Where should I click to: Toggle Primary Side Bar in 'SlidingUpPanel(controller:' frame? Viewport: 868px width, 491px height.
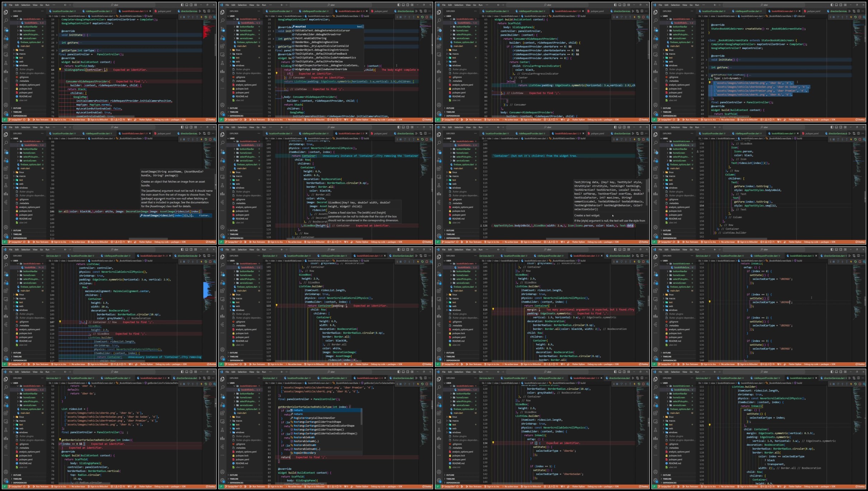(182, 5)
